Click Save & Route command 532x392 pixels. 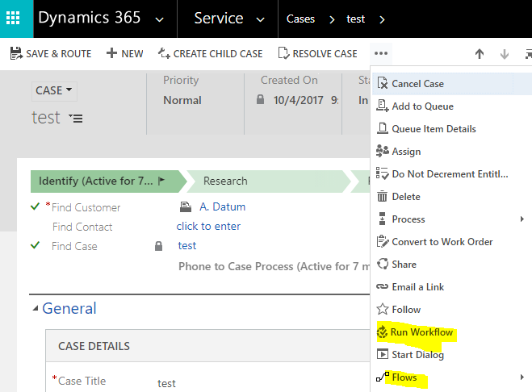pyautogui.click(x=51, y=53)
